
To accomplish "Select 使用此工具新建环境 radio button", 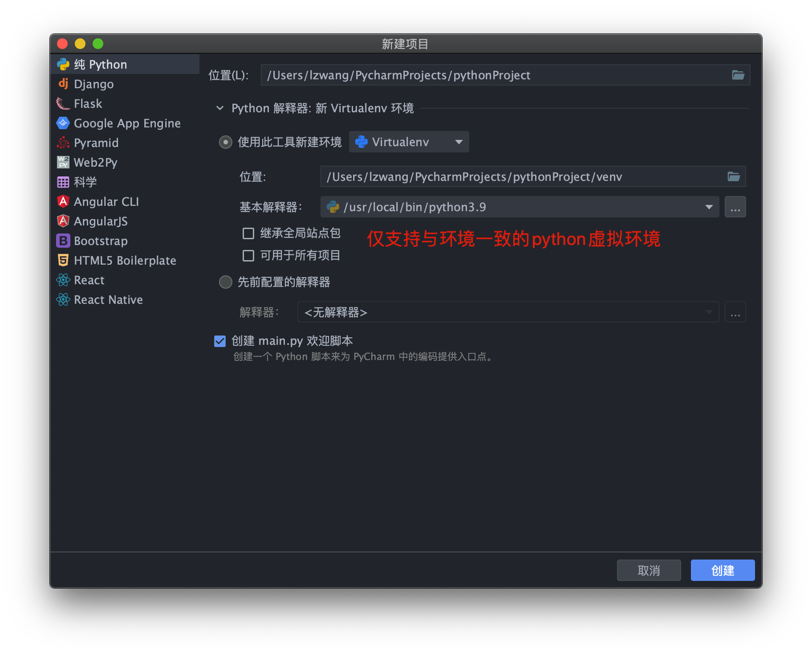I will (226, 142).
